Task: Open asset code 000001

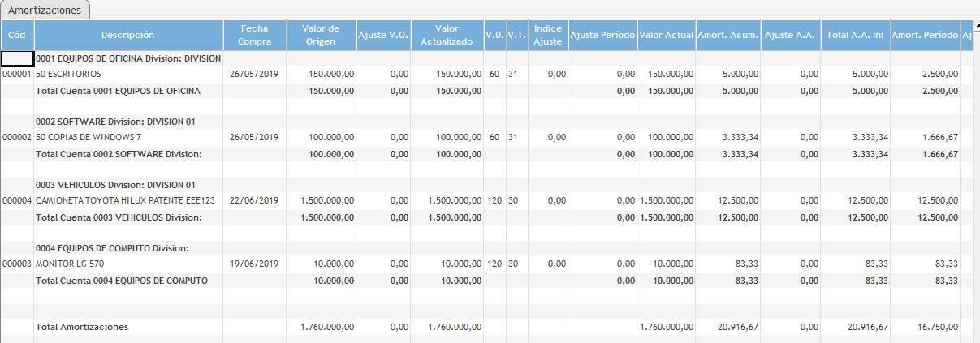Action: [x=17, y=74]
